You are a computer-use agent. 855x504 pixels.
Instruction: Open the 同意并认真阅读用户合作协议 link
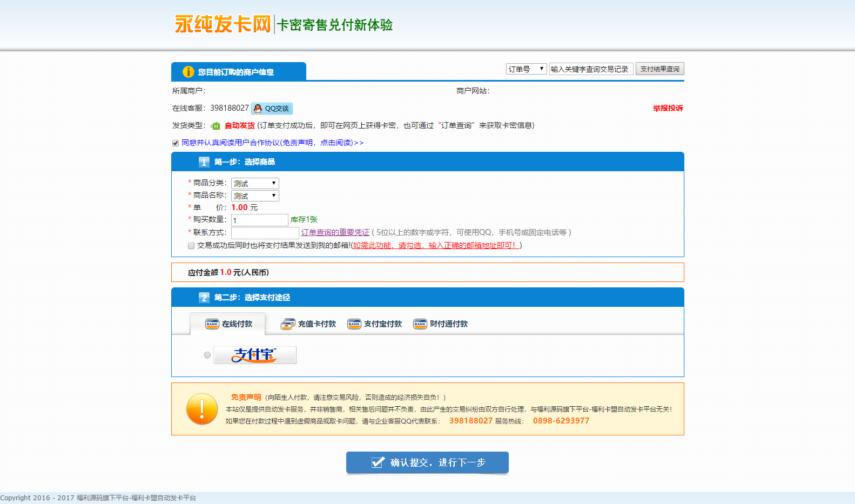(x=272, y=143)
